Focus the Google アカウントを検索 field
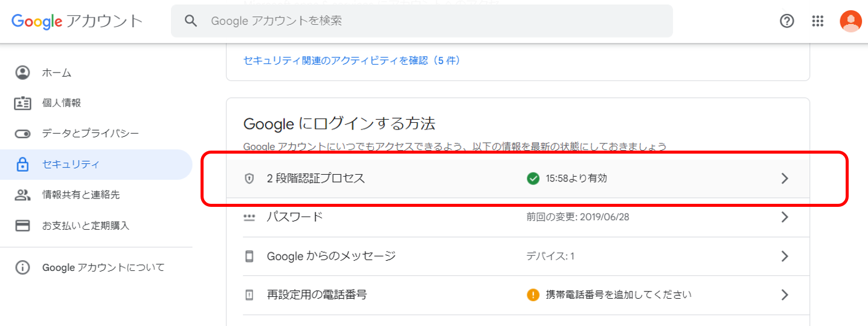This screenshot has height=326, width=868. pyautogui.click(x=422, y=21)
